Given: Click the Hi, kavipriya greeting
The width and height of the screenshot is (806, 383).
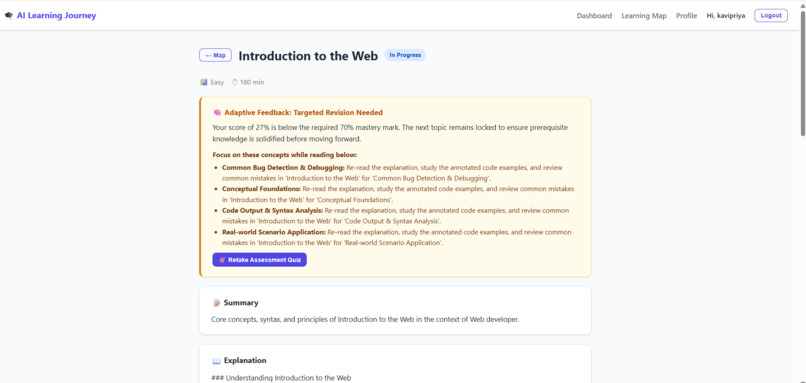Looking at the screenshot, I should click(725, 16).
